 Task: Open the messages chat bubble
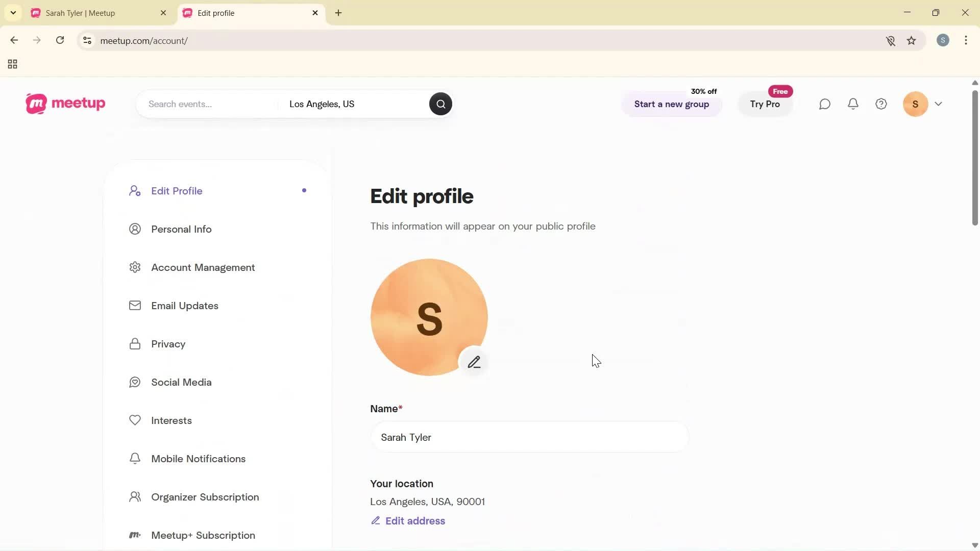824,104
